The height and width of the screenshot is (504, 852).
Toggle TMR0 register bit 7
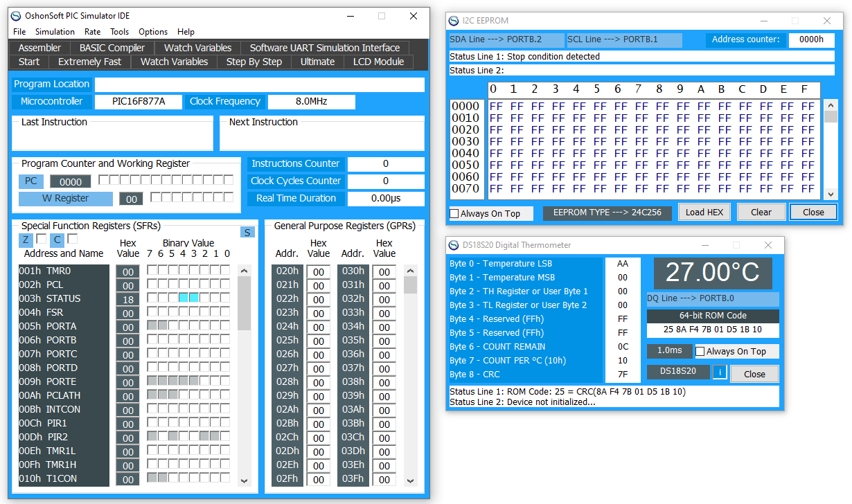pos(152,270)
